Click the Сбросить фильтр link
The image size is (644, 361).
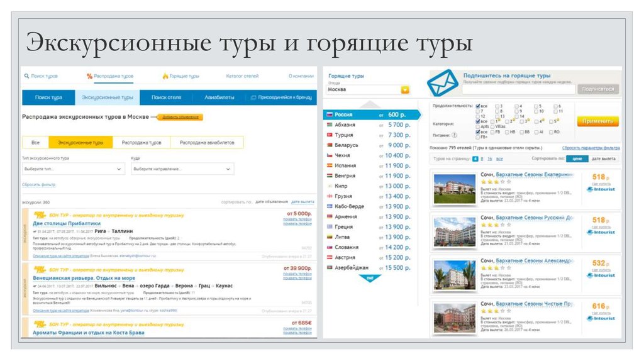point(38,185)
